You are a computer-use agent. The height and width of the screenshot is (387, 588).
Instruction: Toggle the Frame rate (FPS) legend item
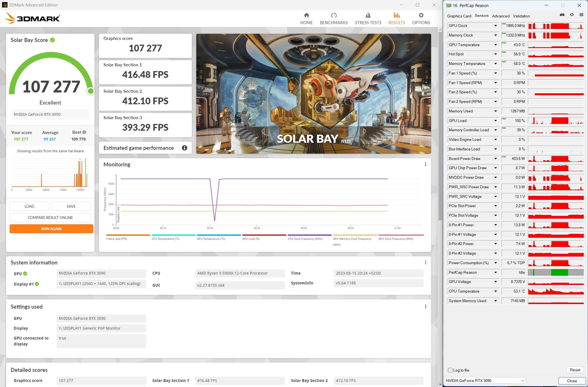(128, 237)
